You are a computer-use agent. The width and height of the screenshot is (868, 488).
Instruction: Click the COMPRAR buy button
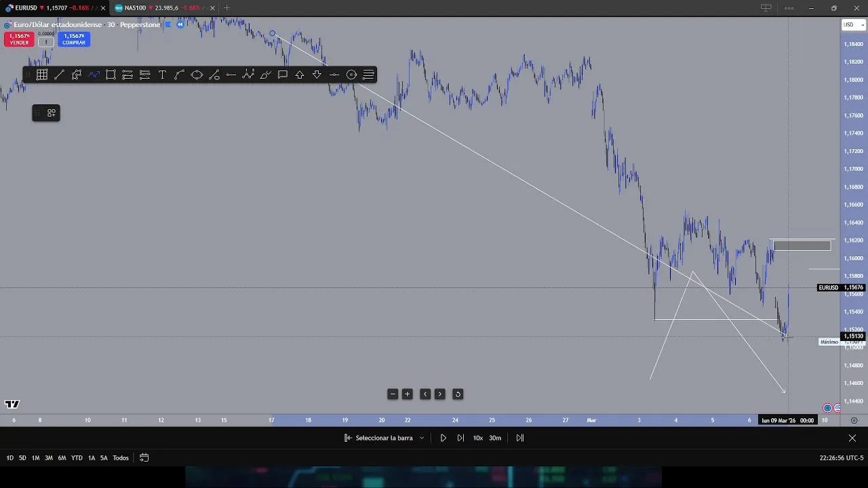point(74,39)
